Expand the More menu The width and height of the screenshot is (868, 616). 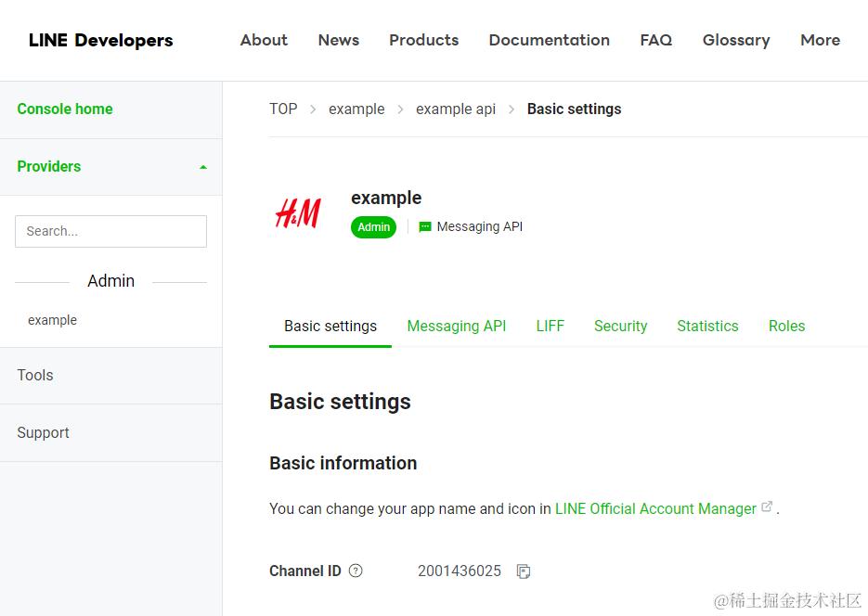821,41
